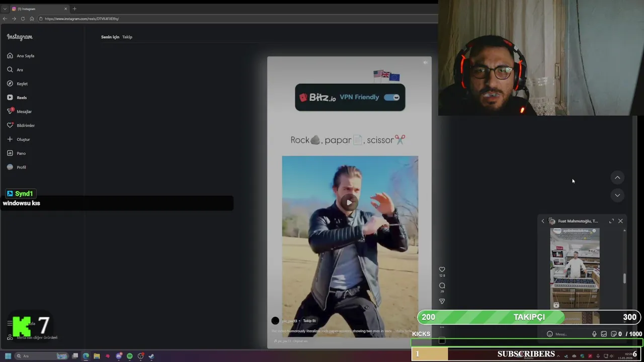Open Discord from the taskbar

pos(119,356)
